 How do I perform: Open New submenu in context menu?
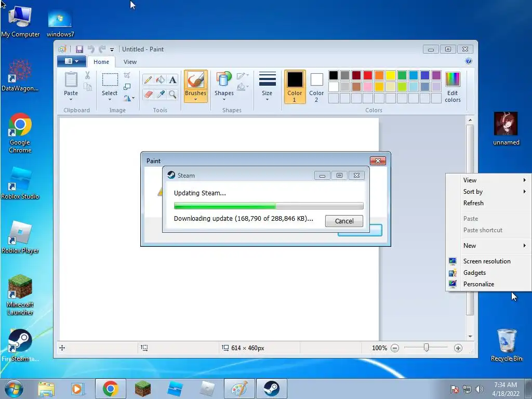click(x=489, y=246)
